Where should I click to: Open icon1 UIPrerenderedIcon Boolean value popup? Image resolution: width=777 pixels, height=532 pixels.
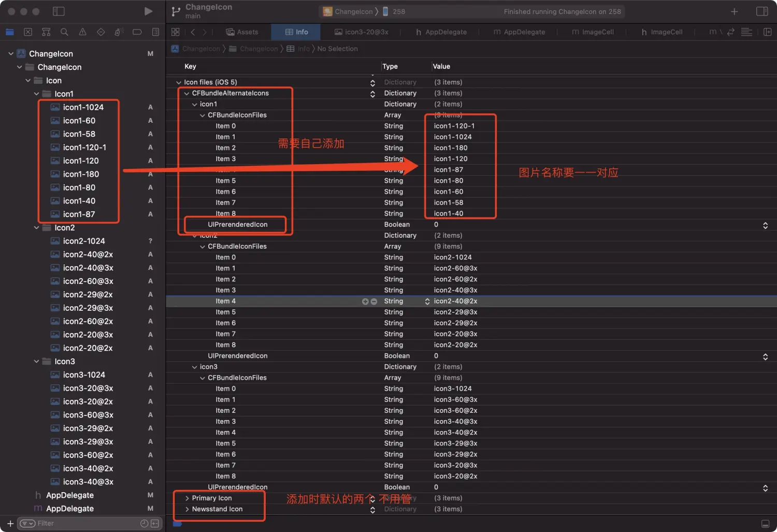pyautogui.click(x=765, y=225)
